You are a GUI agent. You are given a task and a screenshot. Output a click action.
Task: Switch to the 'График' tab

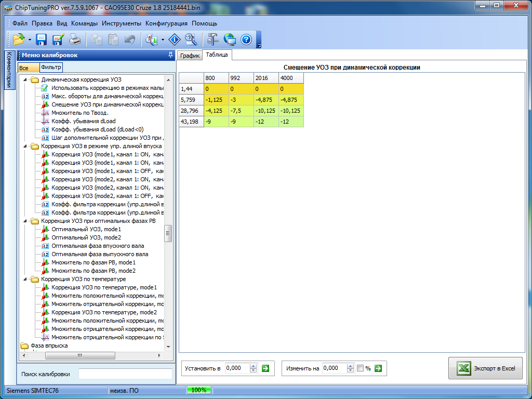click(x=190, y=56)
